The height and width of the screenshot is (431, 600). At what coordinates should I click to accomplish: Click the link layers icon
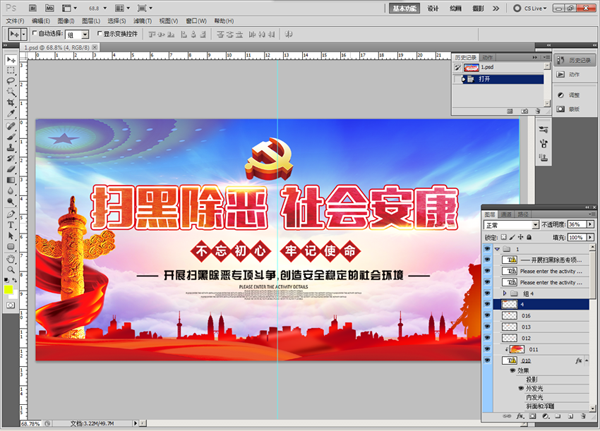tap(507, 416)
